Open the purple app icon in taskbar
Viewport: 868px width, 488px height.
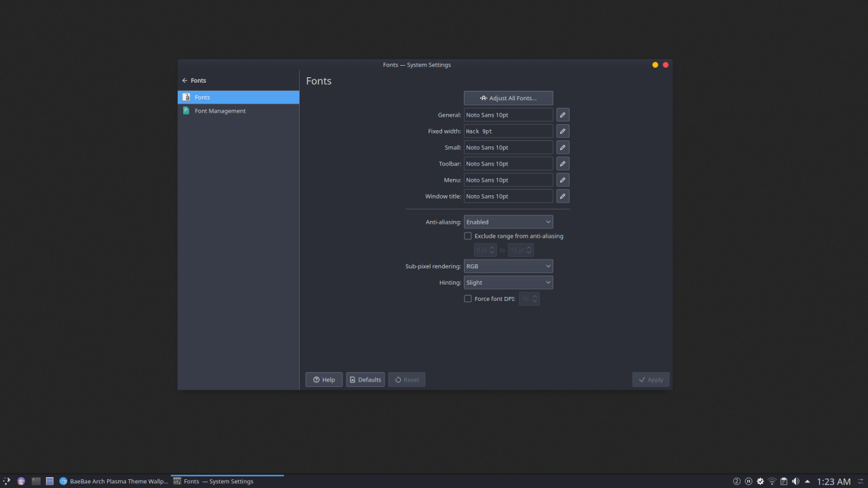click(x=21, y=481)
